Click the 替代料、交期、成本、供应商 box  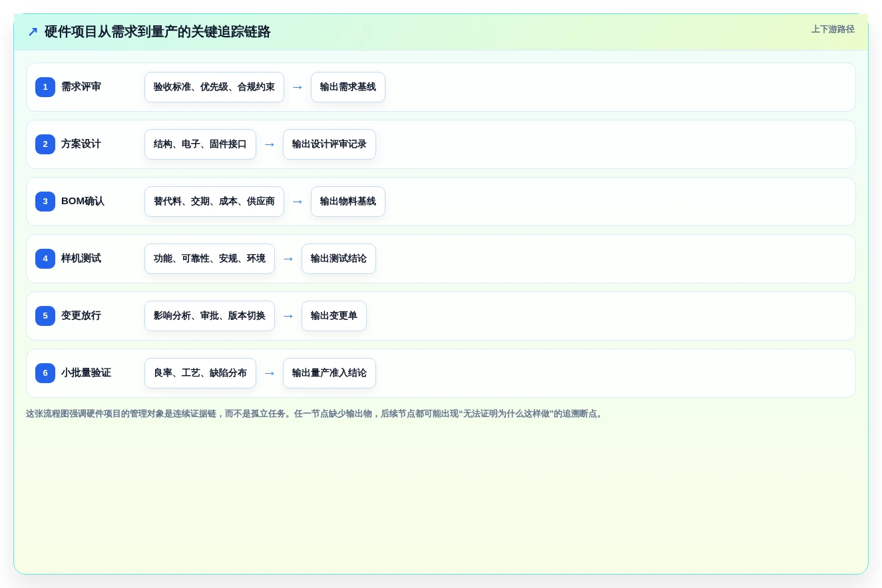[x=214, y=202]
